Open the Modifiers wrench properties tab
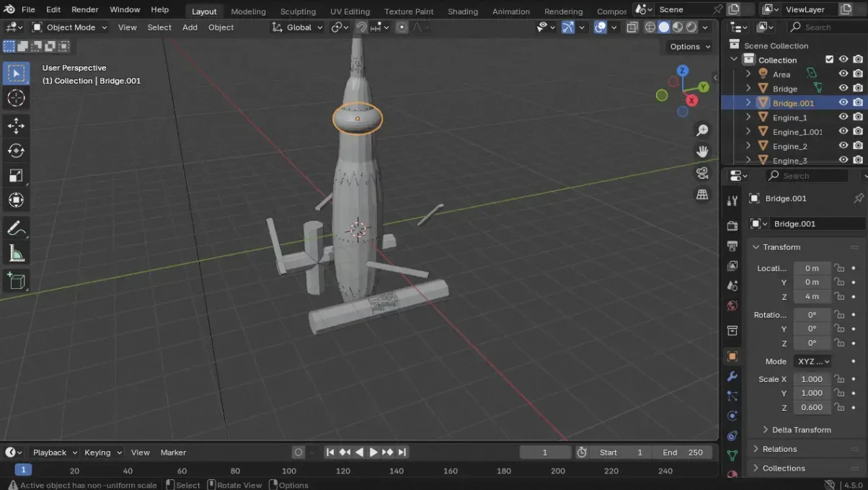Viewport: 868px width, 490px height. click(x=732, y=376)
